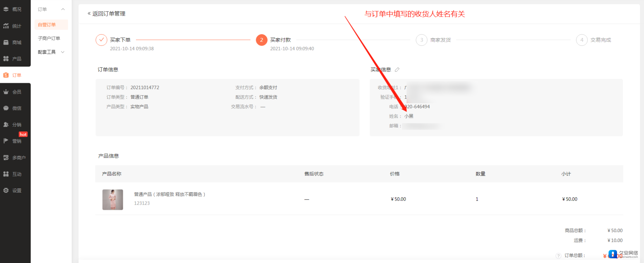The height and width of the screenshot is (263, 644).
Task: Click the product thumbnail image
Action: [x=113, y=199]
